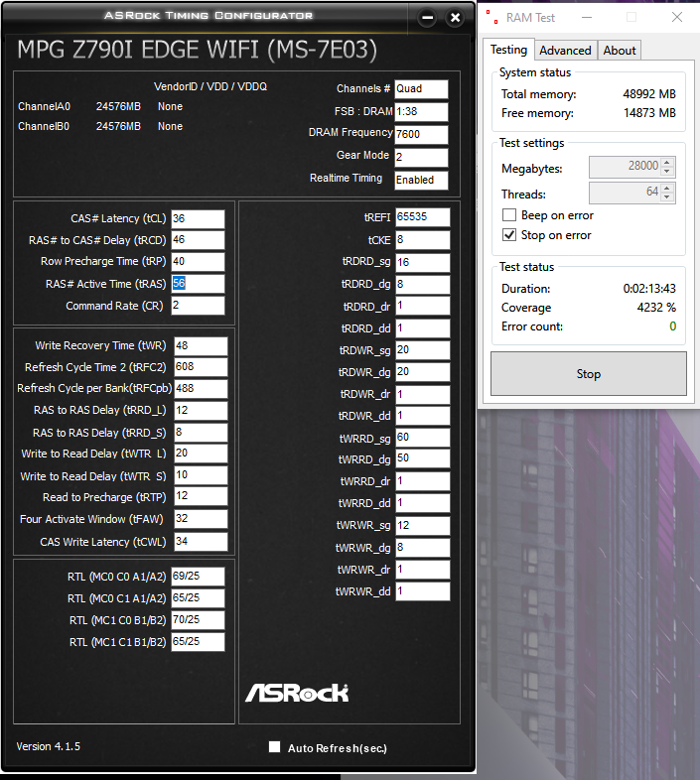This screenshot has width=700, height=780.
Task: Select the tRRD_S value field
Action: point(201,433)
